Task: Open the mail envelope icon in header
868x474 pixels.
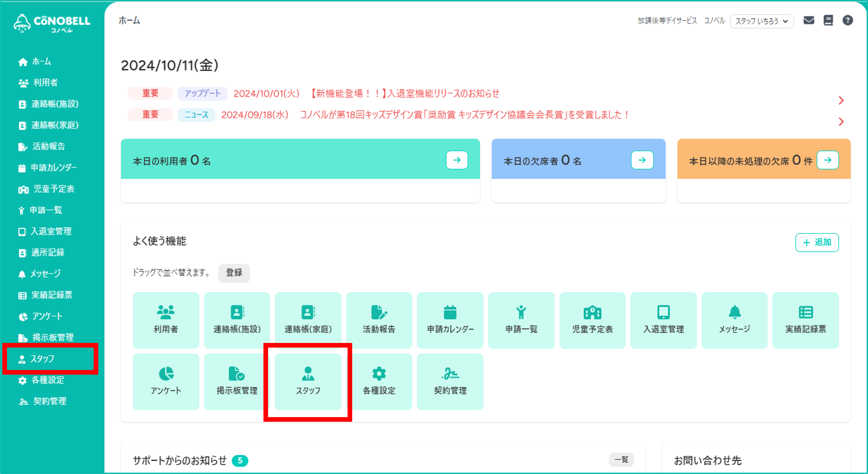Action: (809, 21)
